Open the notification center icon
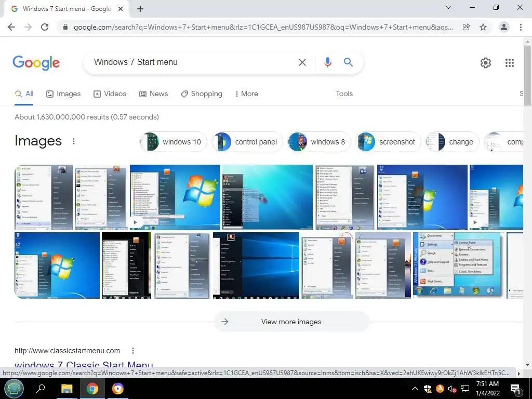 pyautogui.click(x=516, y=389)
